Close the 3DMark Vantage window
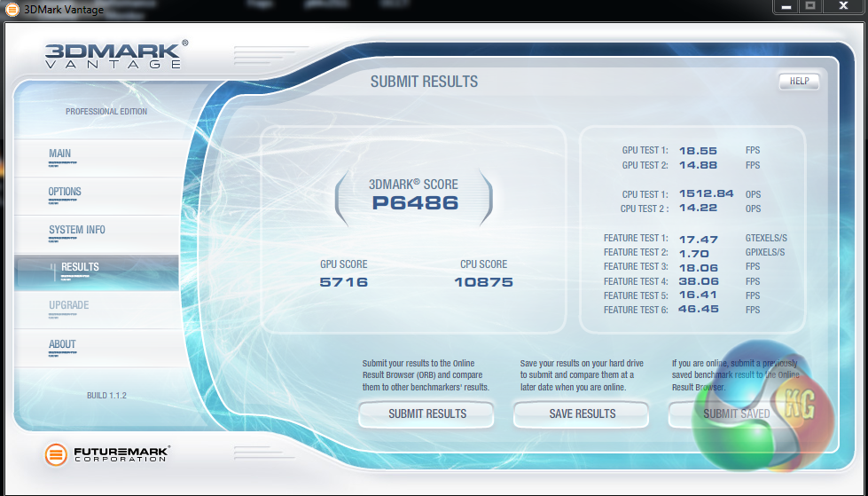Viewport: 868px width, 496px height. tap(844, 6)
